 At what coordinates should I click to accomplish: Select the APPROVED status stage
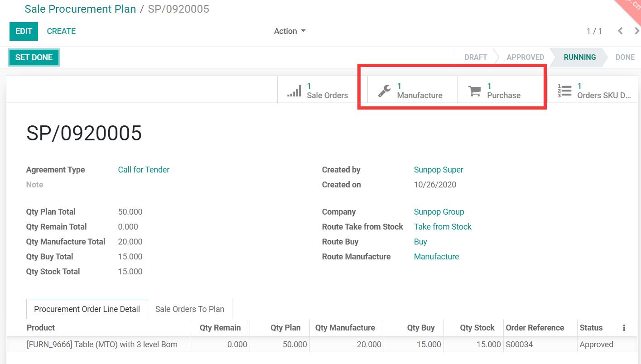pos(525,57)
